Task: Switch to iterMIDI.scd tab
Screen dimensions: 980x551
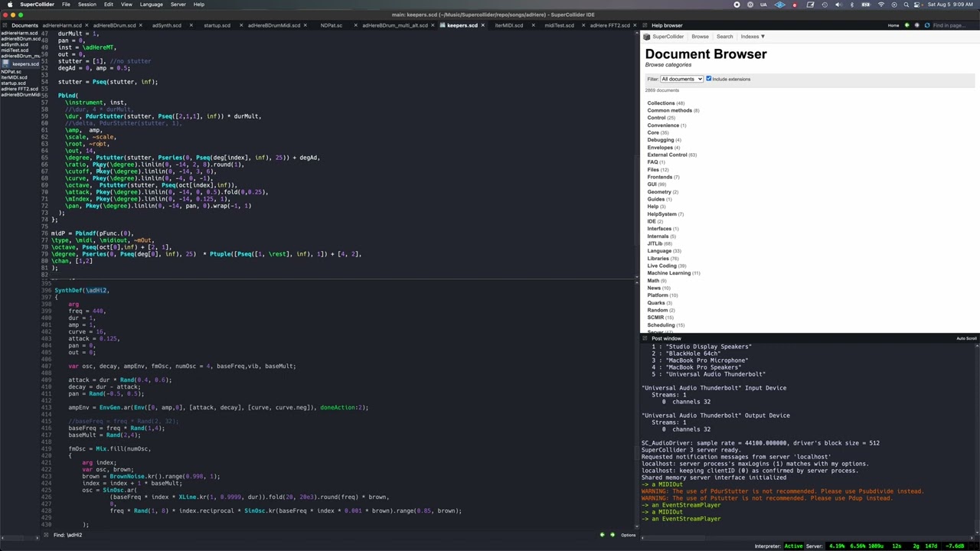Action: tap(508, 25)
